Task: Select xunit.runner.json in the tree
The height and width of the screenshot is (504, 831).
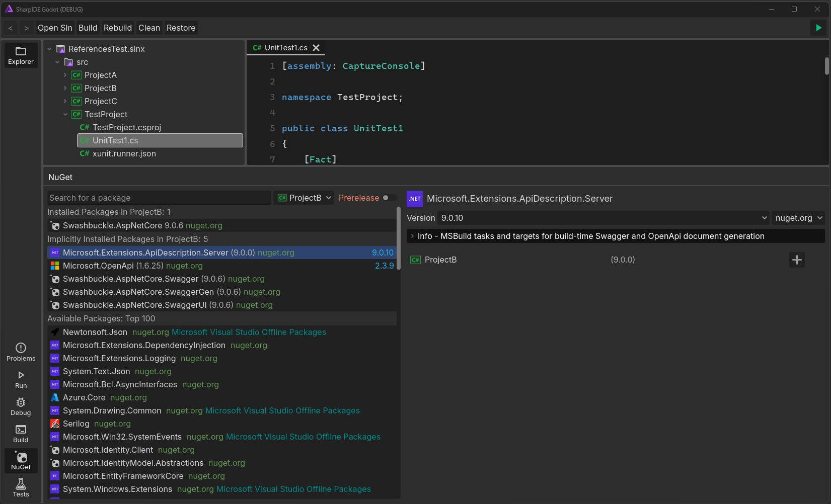Action: [160, 153]
